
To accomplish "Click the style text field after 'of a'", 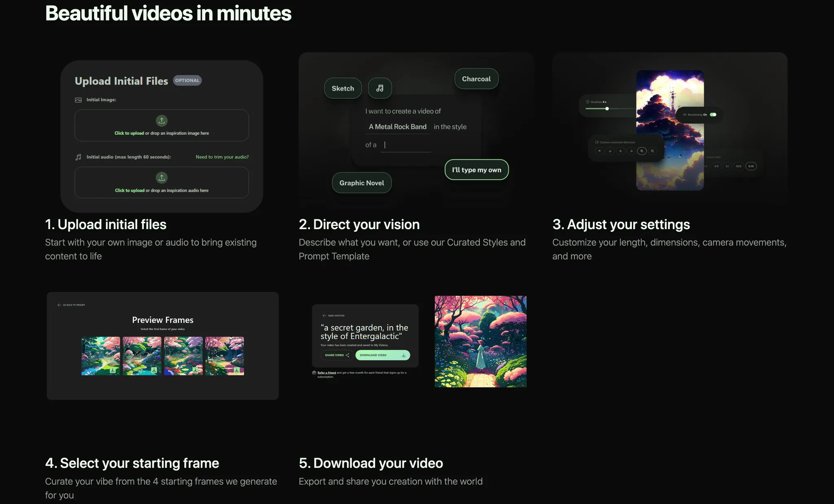I will click(x=406, y=145).
